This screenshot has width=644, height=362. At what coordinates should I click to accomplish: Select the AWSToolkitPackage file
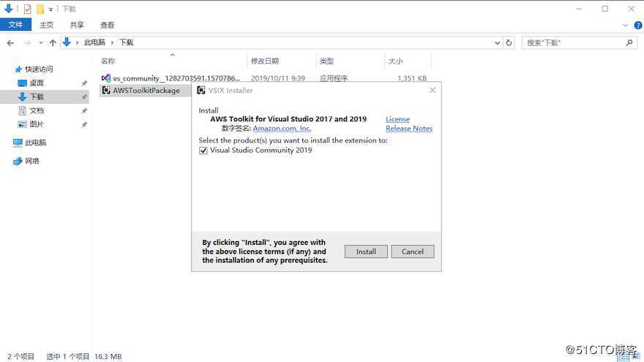coord(146,90)
